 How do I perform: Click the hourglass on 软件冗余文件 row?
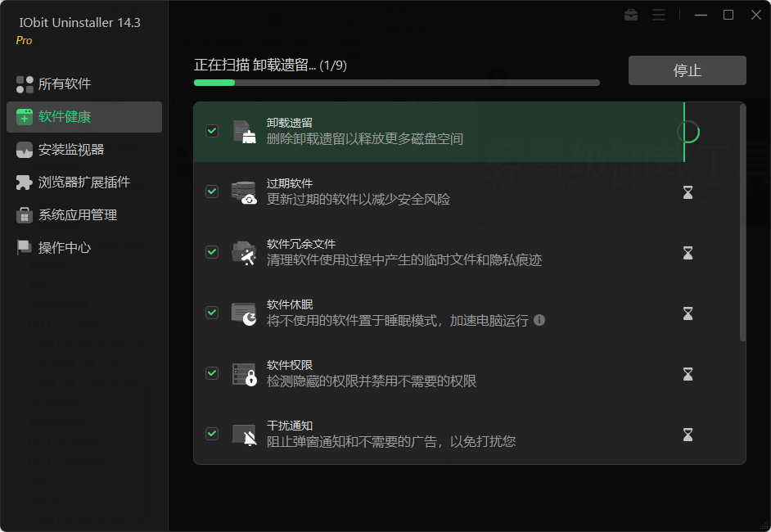pos(688,253)
